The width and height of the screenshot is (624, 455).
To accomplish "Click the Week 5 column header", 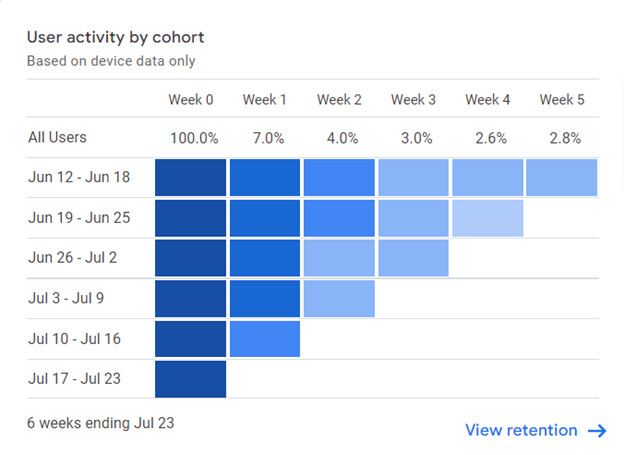I will pyautogui.click(x=561, y=100).
